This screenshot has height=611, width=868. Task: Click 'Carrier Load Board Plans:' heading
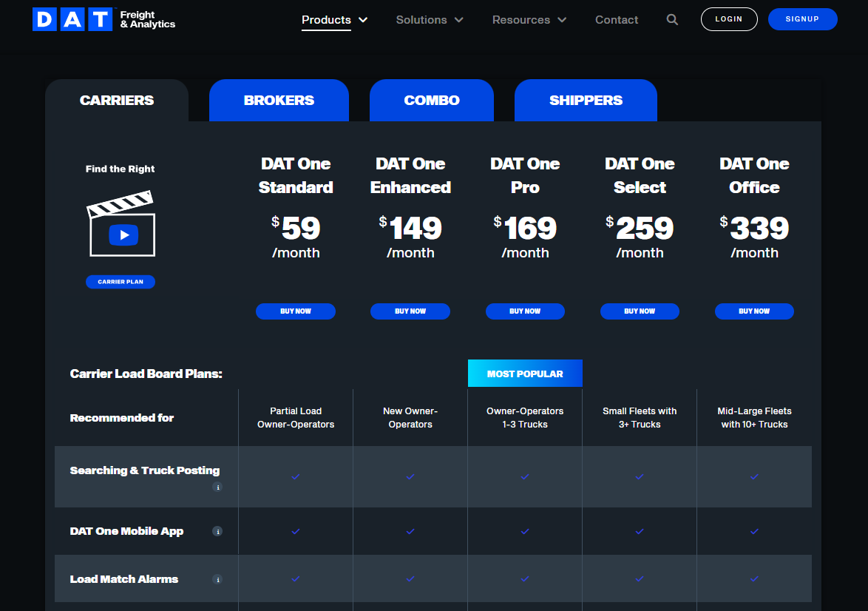coord(146,374)
